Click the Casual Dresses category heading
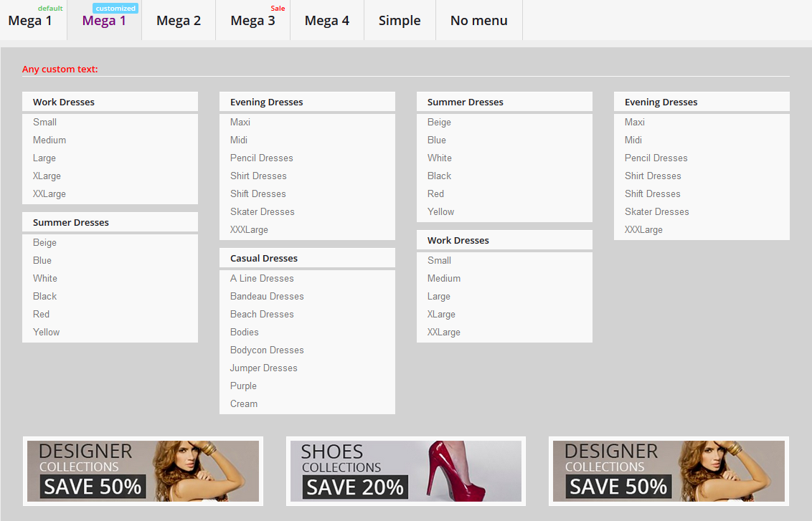This screenshot has width=812, height=521. point(264,258)
